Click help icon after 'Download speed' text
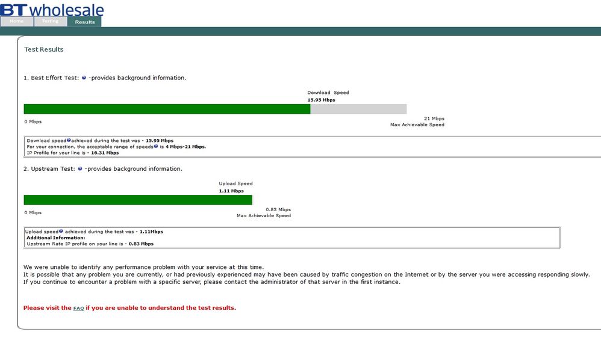The image size is (601, 364). (69, 140)
